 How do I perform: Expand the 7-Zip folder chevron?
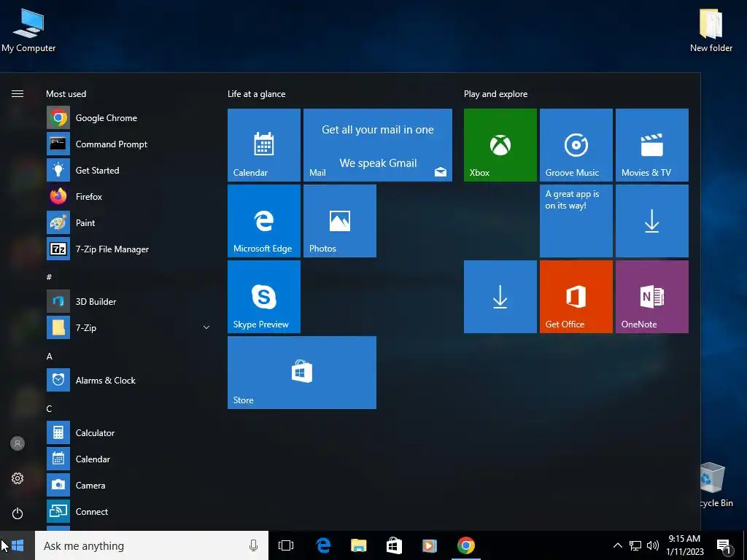click(206, 327)
